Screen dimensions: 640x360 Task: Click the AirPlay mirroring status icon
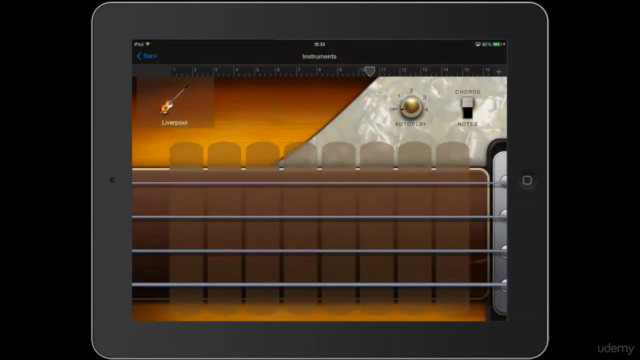[x=477, y=44]
